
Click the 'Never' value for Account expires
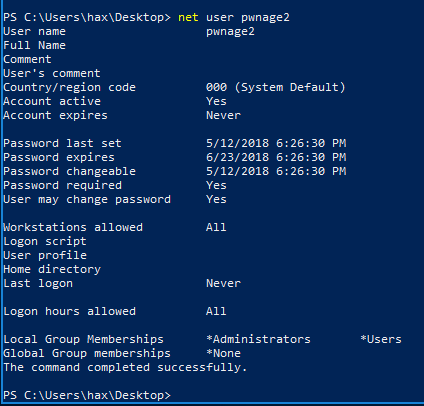[223, 115]
